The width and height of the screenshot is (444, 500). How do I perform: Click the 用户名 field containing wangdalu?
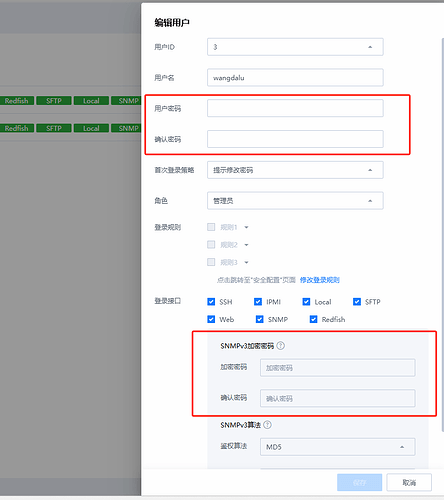pyautogui.click(x=295, y=78)
